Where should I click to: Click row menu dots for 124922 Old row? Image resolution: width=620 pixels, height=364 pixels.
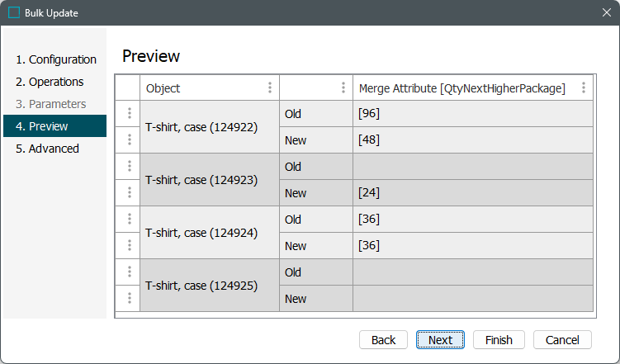(x=129, y=114)
